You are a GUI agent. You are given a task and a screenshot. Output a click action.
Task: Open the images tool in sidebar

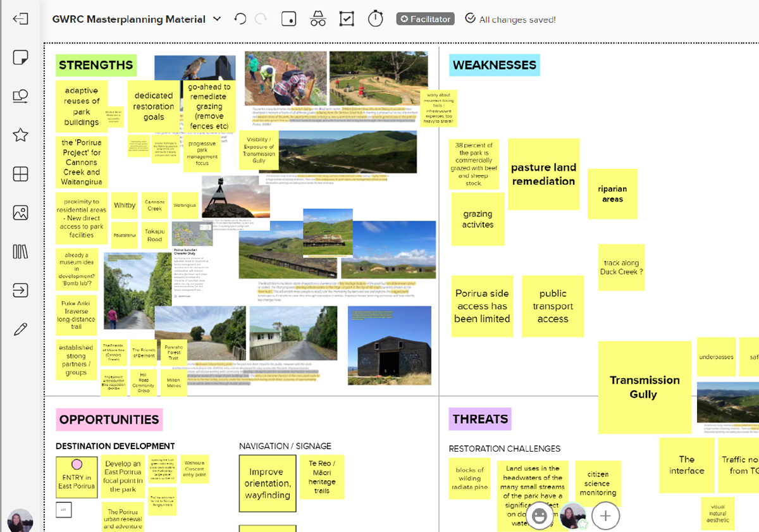(20, 213)
